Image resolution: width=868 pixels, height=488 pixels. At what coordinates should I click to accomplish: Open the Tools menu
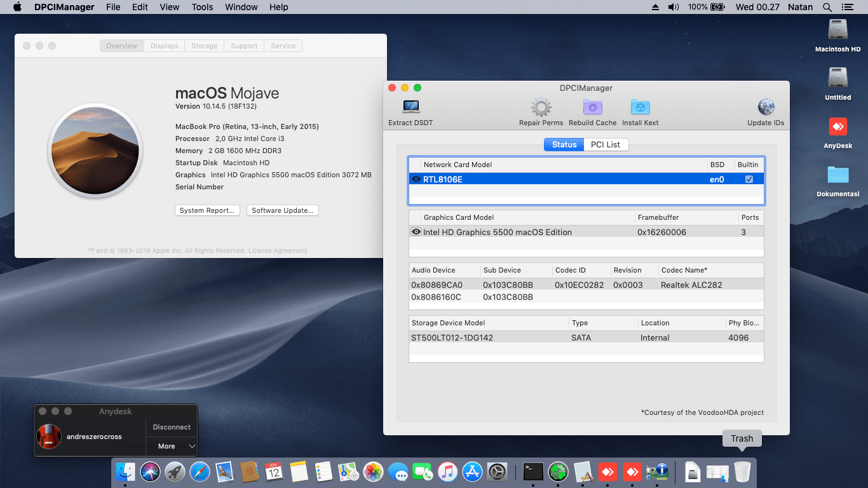coord(202,7)
